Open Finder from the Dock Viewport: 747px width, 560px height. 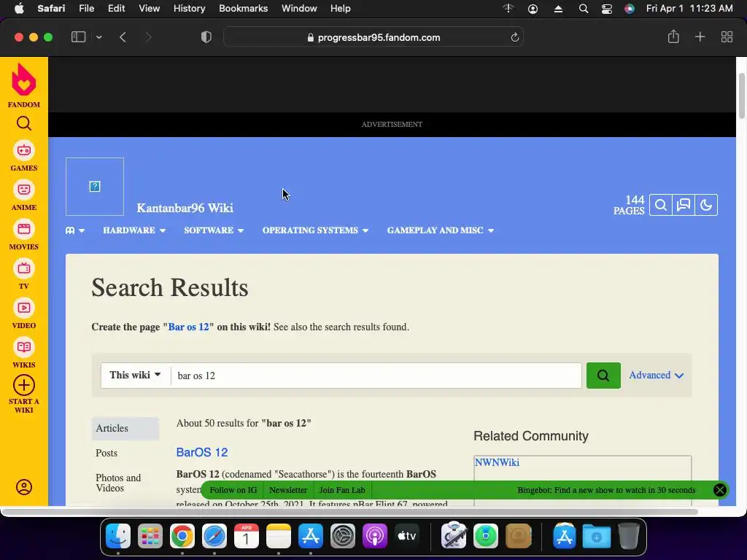(118, 537)
